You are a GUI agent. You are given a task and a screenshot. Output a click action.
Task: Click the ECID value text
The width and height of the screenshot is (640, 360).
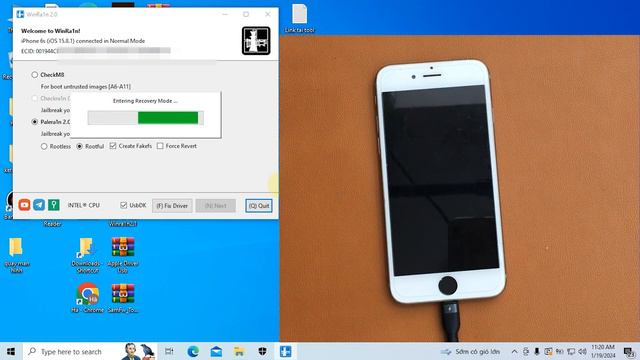96,51
